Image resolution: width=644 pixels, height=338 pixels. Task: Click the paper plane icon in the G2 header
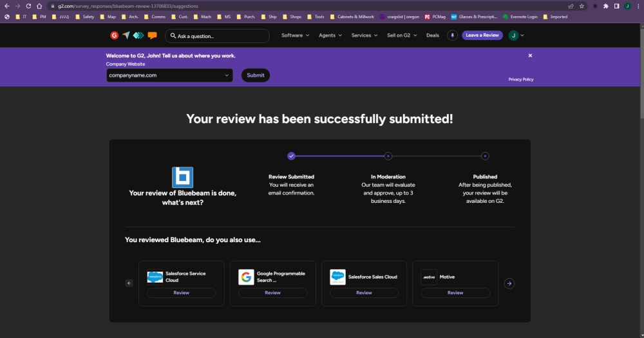coord(126,35)
